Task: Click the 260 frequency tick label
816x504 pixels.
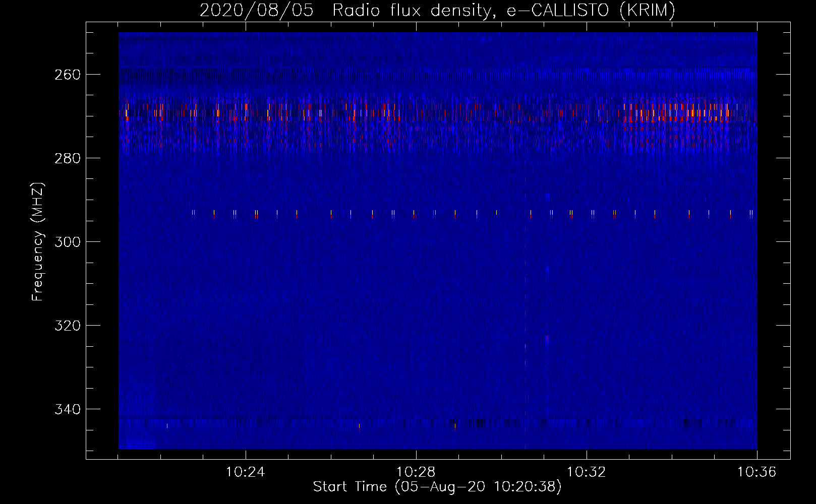Action: click(68, 75)
